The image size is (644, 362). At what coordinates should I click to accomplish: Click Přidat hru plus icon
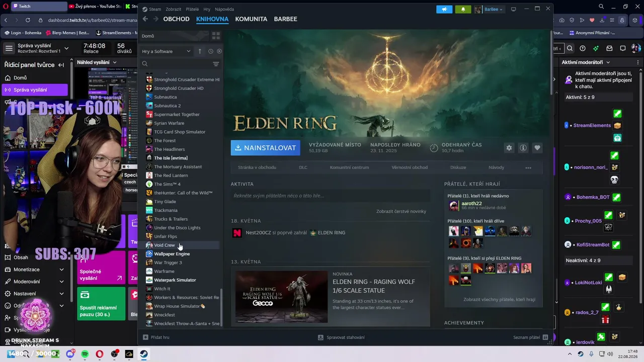tap(145, 337)
